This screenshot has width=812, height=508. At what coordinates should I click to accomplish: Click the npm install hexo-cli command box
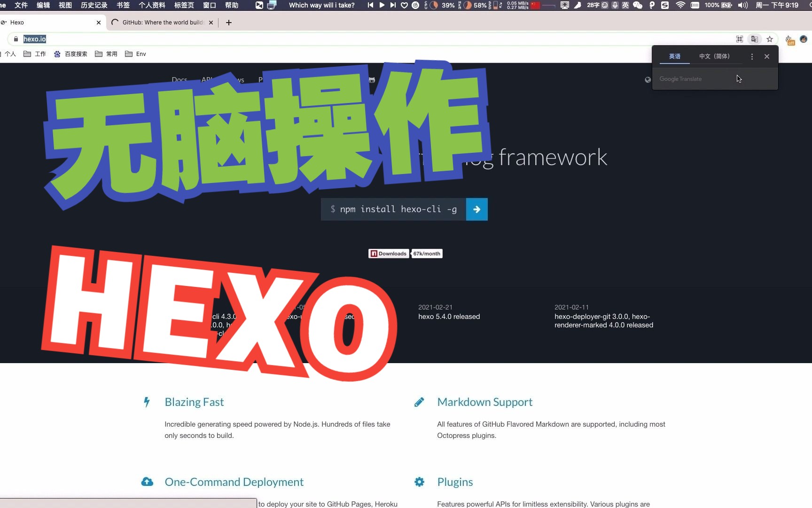pyautogui.click(x=393, y=209)
